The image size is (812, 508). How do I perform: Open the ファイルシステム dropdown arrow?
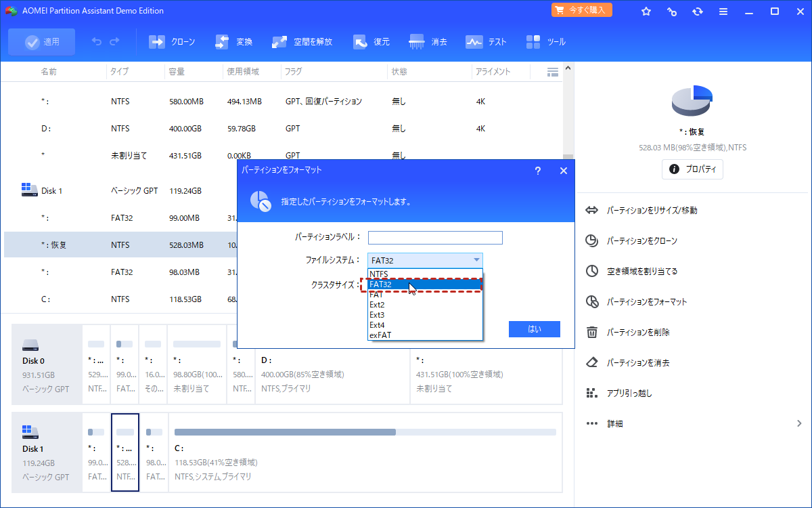click(476, 260)
